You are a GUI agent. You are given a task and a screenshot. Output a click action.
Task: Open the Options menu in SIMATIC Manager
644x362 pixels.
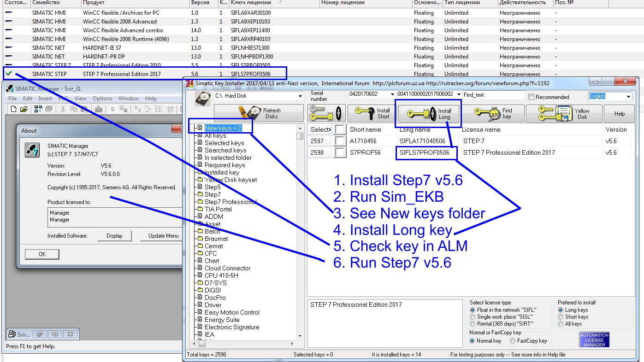click(x=102, y=98)
